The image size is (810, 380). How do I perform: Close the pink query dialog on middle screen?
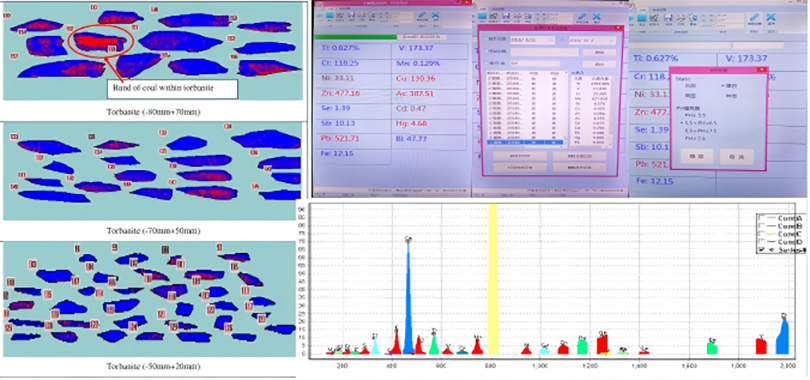(618, 28)
